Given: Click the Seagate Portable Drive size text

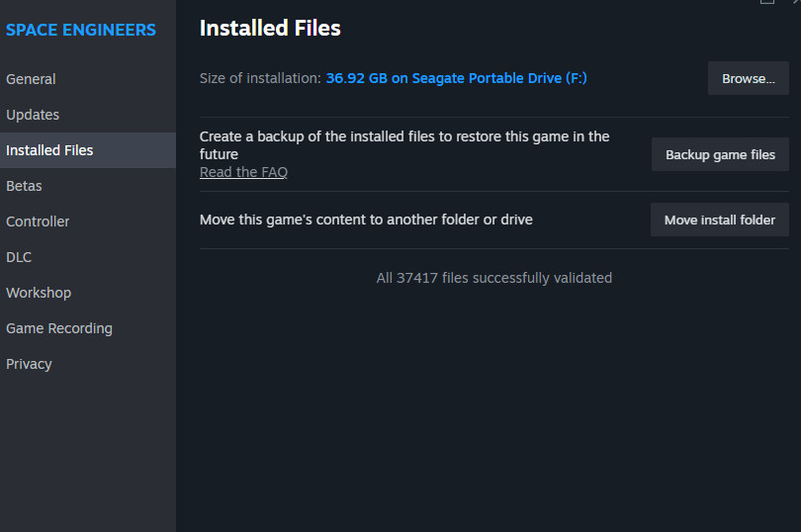Looking at the screenshot, I should (456, 78).
